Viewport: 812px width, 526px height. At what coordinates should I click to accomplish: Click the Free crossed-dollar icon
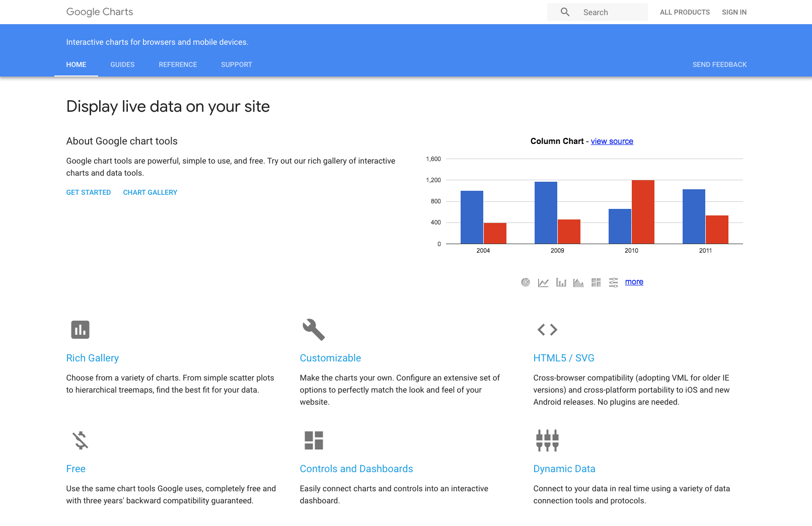80,440
